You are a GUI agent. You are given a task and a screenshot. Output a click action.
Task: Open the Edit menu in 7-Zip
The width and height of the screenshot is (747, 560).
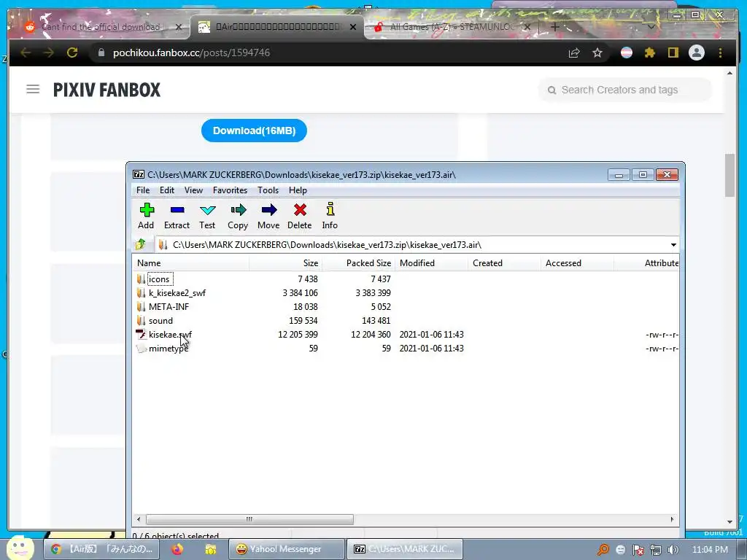coord(167,190)
